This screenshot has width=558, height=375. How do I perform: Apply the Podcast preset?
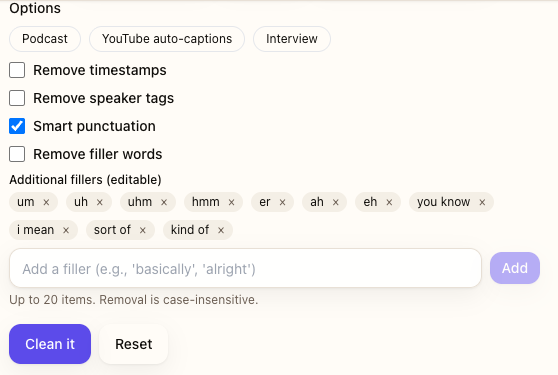(x=45, y=39)
